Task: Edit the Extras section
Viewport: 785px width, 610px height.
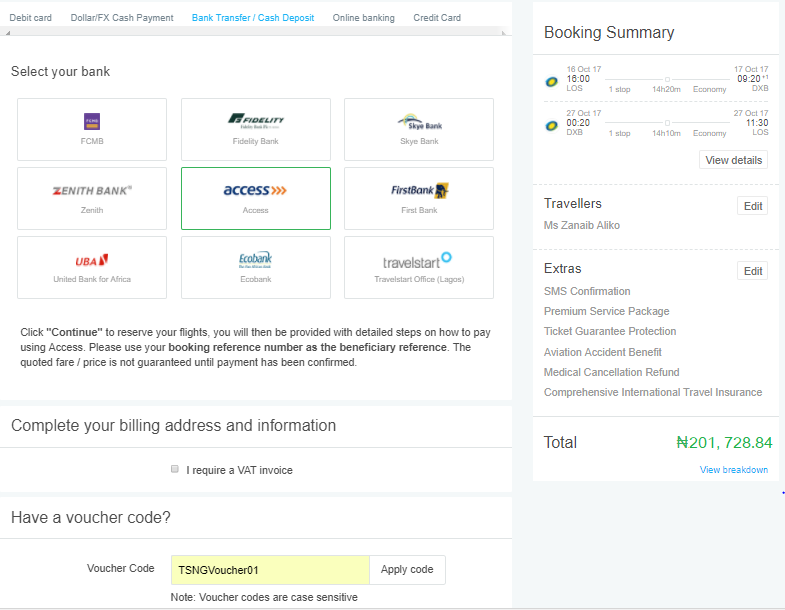Action: click(752, 271)
